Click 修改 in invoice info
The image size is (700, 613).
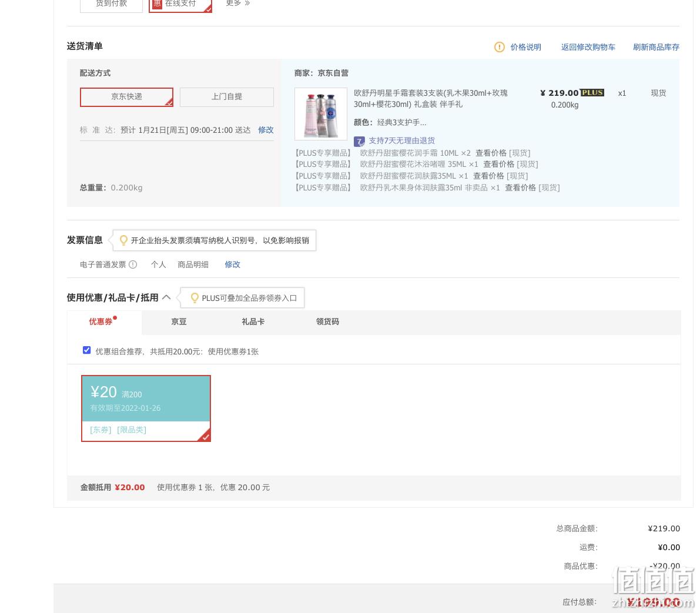pos(232,264)
